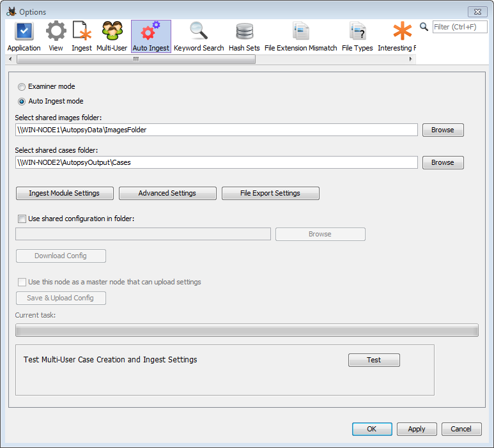Image resolution: width=494 pixels, height=448 pixels.
Task: Click the Auto Ingest tab
Action: (151, 36)
